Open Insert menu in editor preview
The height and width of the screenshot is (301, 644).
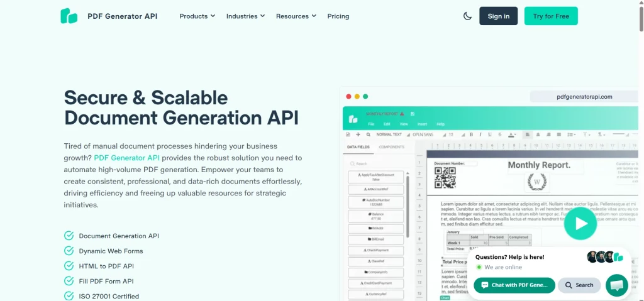[422, 124]
